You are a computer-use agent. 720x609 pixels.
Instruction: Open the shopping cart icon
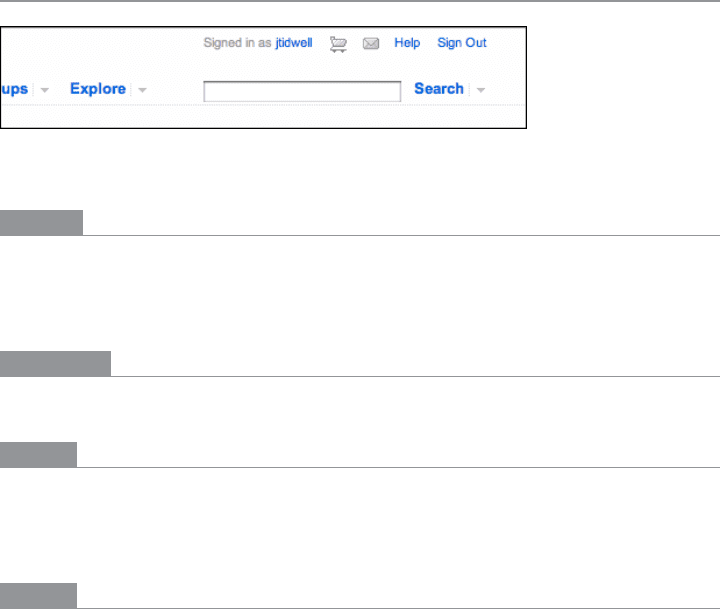click(338, 44)
